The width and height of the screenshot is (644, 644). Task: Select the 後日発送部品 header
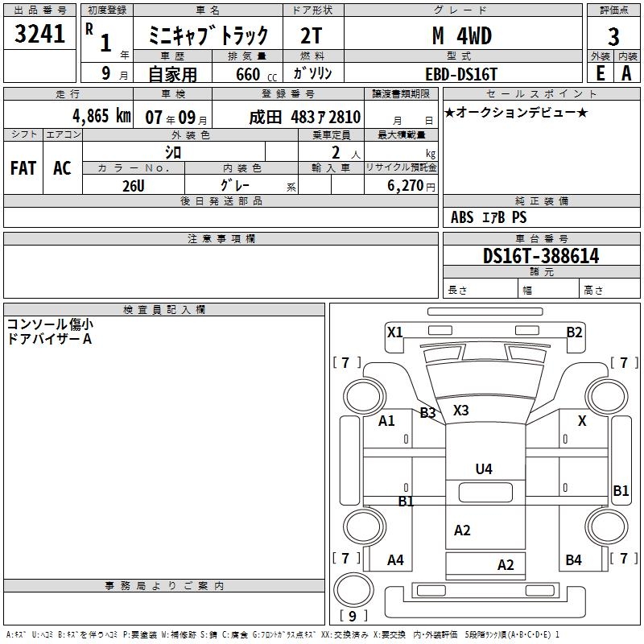221,200
